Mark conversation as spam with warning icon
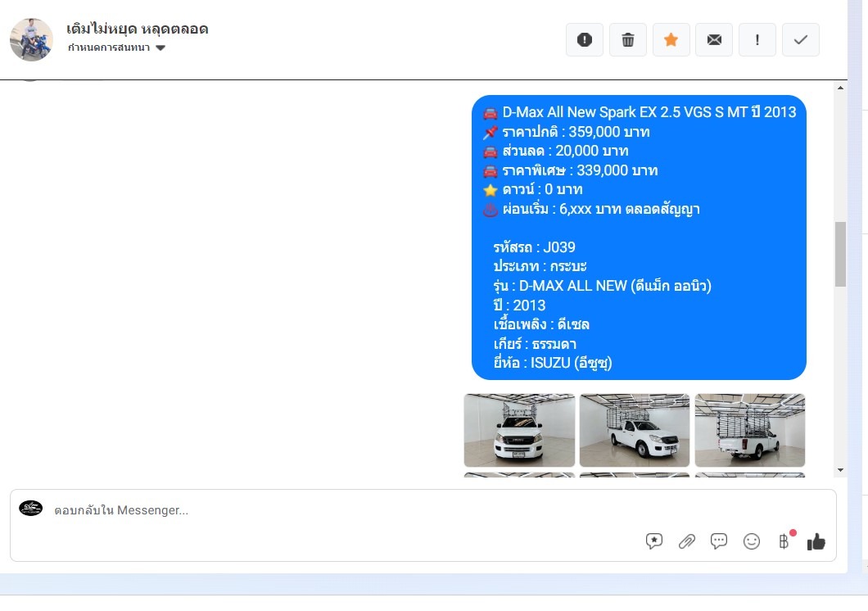The image size is (868, 611). 585,40
